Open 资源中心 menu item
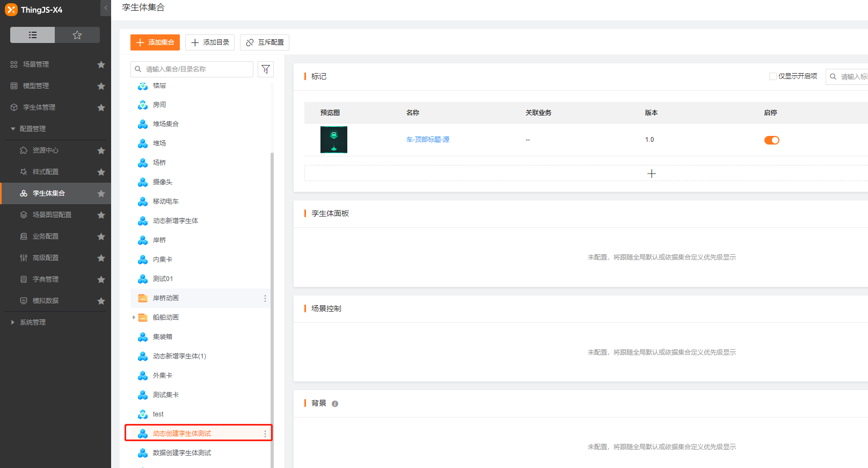The image size is (868, 468). coord(46,150)
